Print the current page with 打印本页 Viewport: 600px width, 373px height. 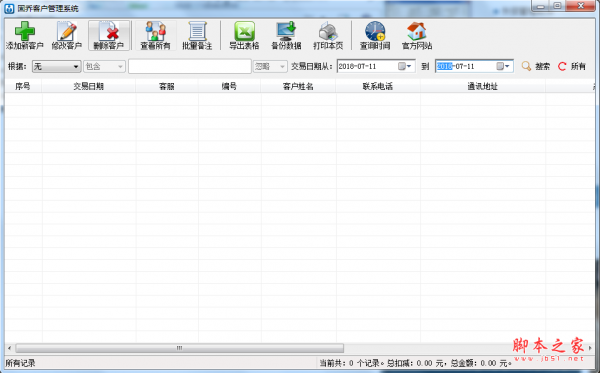pos(328,36)
